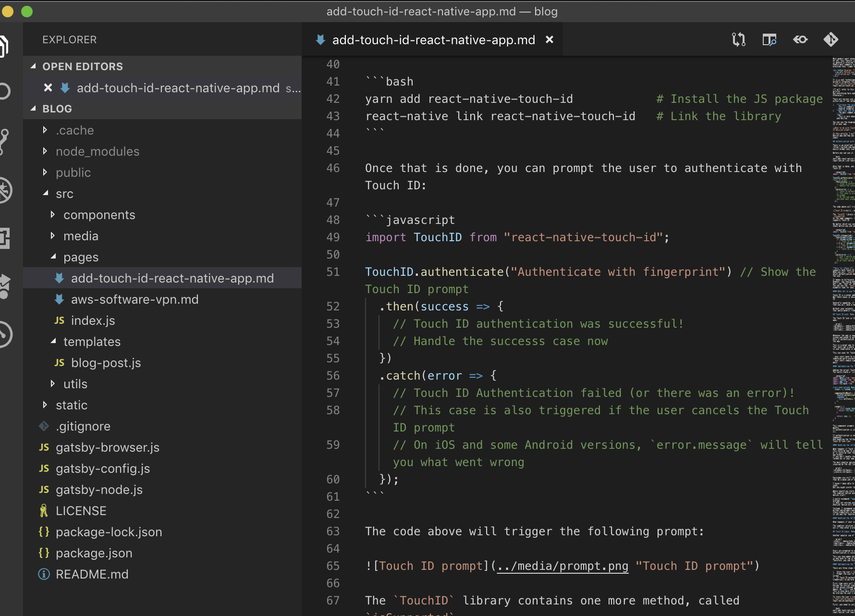
Task: Click the info icon beside README.md
Action: 44,574
